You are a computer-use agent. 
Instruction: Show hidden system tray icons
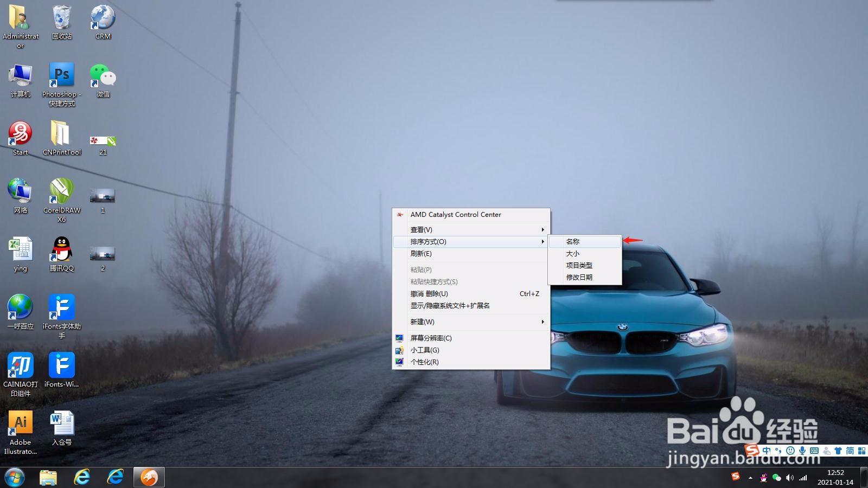[750, 478]
